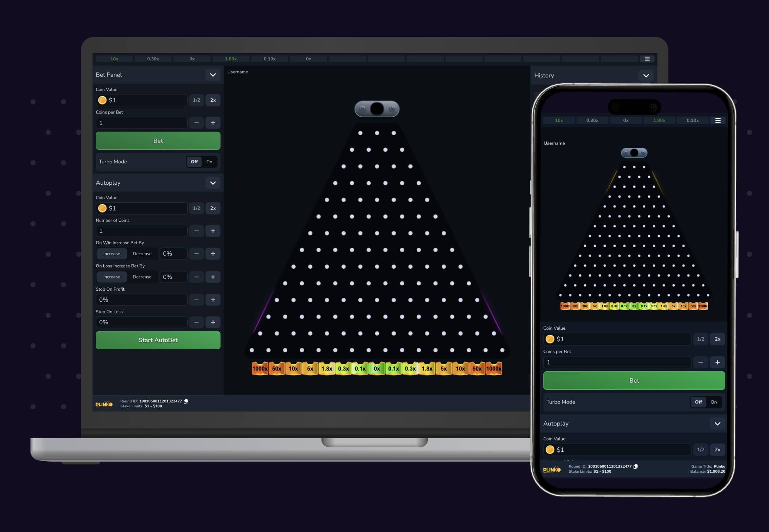Copy the mobile Round ID with its copy icon
Screen dimensions: 769x532
pyautogui.click(x=636, y=466)
